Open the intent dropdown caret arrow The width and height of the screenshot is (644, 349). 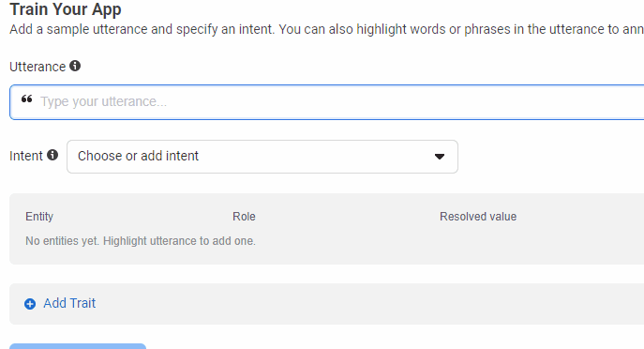coord(440,157)
